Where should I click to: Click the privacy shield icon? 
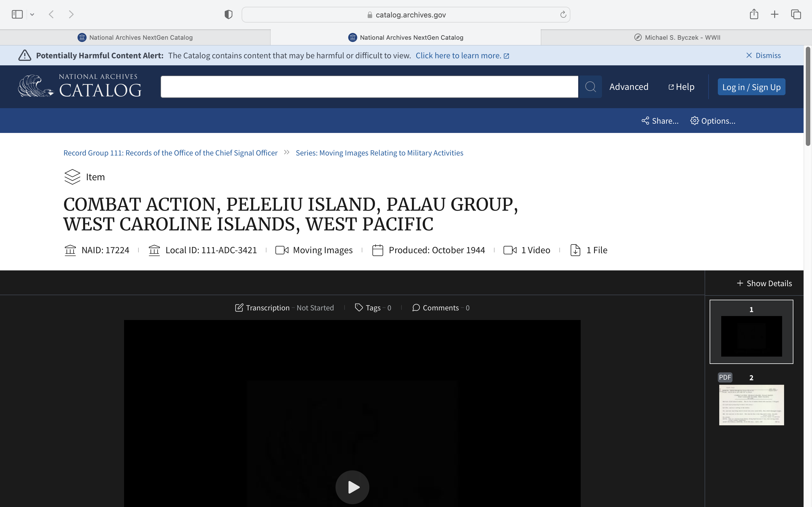pyautogui.click(x=228, y=14)
